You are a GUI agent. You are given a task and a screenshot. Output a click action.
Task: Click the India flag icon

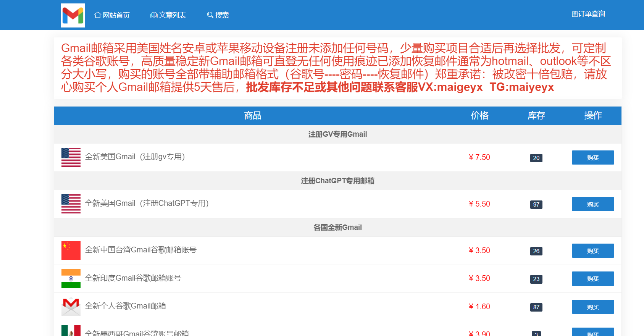[x=71, y=279]
